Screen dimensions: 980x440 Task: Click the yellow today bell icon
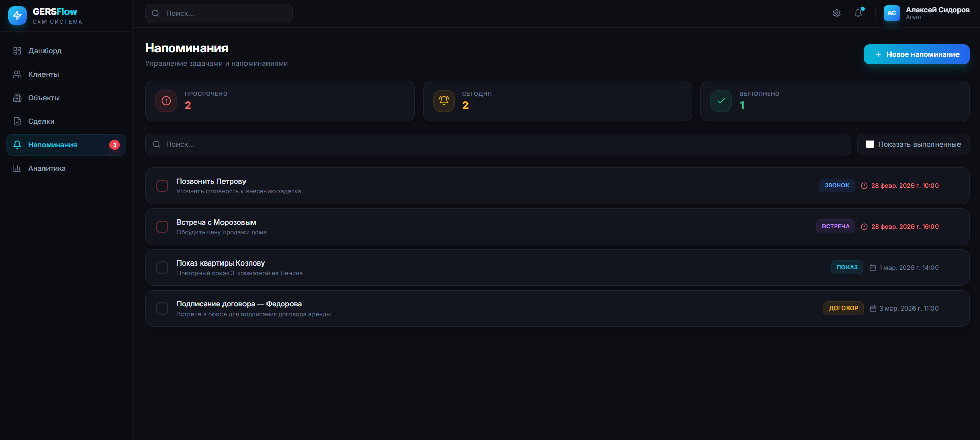(x=444, y=101)
